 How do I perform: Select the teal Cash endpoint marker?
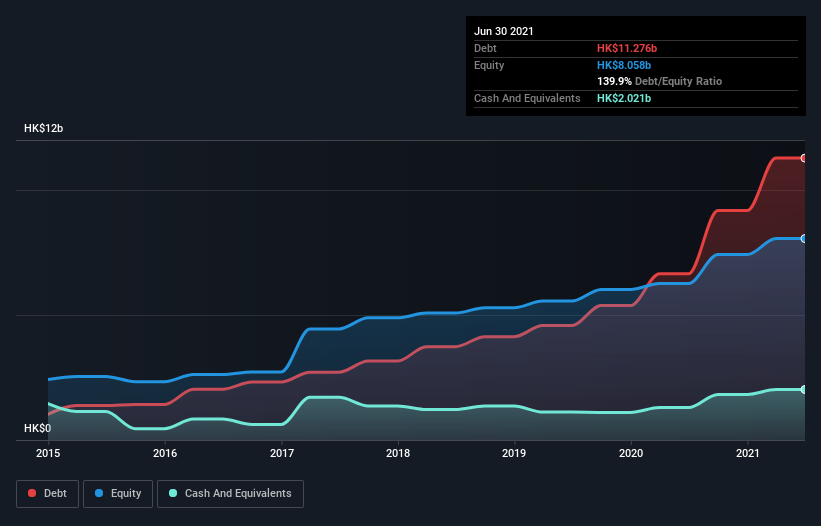(x=804, y=389)
